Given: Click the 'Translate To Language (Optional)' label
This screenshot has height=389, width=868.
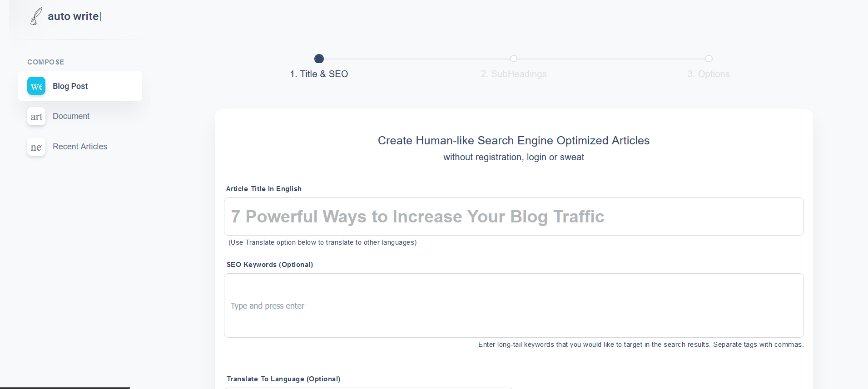Looking at the screenshot, I should pyautogui.click(x=283, y=379).
